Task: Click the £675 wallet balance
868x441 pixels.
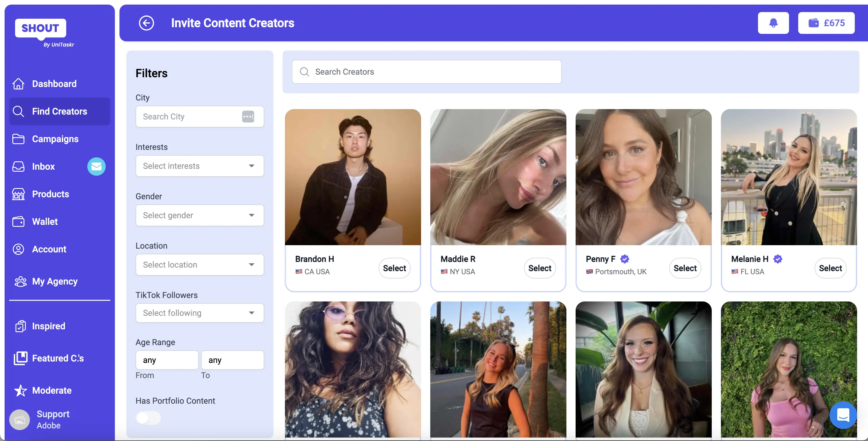Action: point(826,23)
